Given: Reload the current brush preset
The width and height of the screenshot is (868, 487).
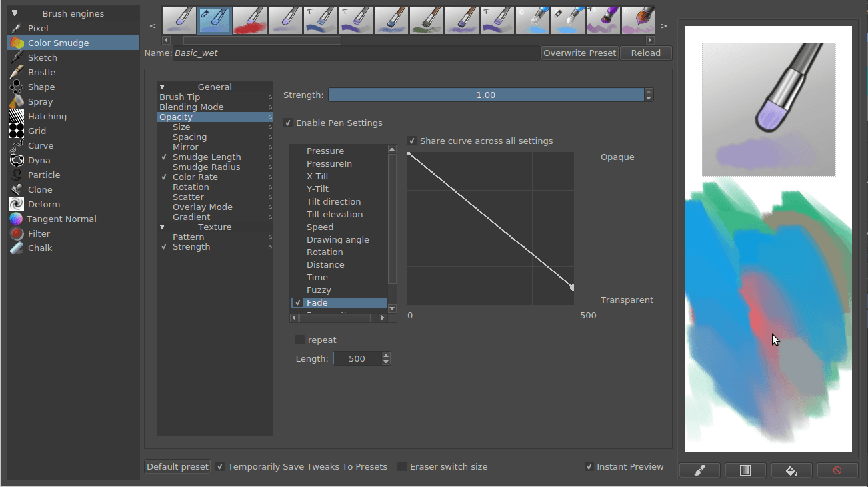Looking at the screenshot, I should coord(645,53).
